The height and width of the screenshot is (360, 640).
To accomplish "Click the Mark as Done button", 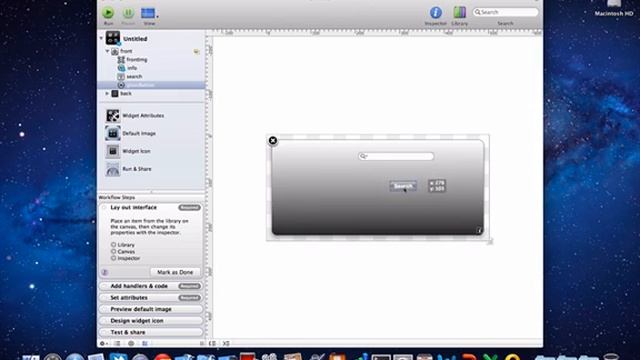I will [175, 272].
